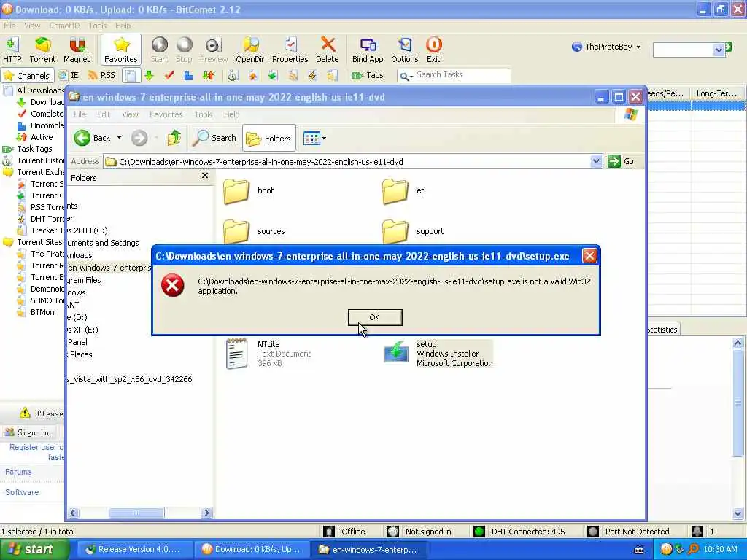Click the Stop task button
This screenshot has height=560, width=747.
[x=184, y=50]
